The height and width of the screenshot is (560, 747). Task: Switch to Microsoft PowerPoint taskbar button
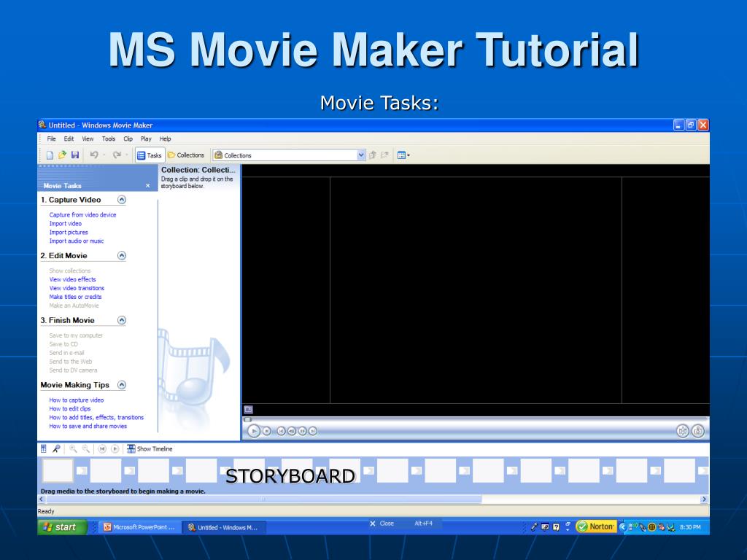point(139,527)
